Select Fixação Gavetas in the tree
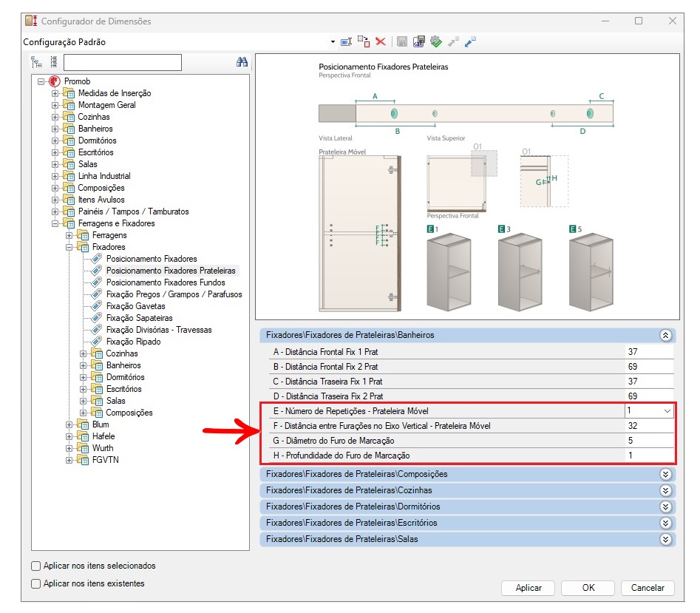This screenshot has width=700, height=613. pos(135,306)
